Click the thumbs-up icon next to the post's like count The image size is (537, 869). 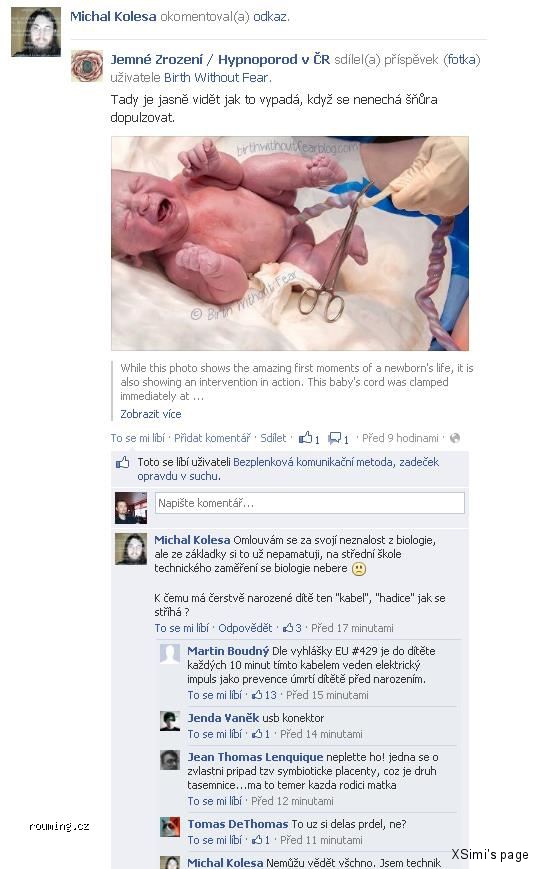[305, 438]
